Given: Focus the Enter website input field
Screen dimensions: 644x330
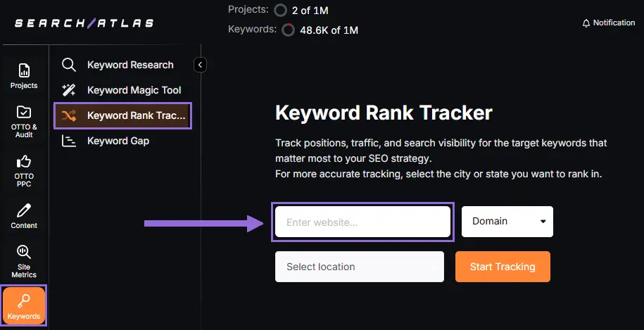Looking at the screenshot, I should (x=362, y=222).
